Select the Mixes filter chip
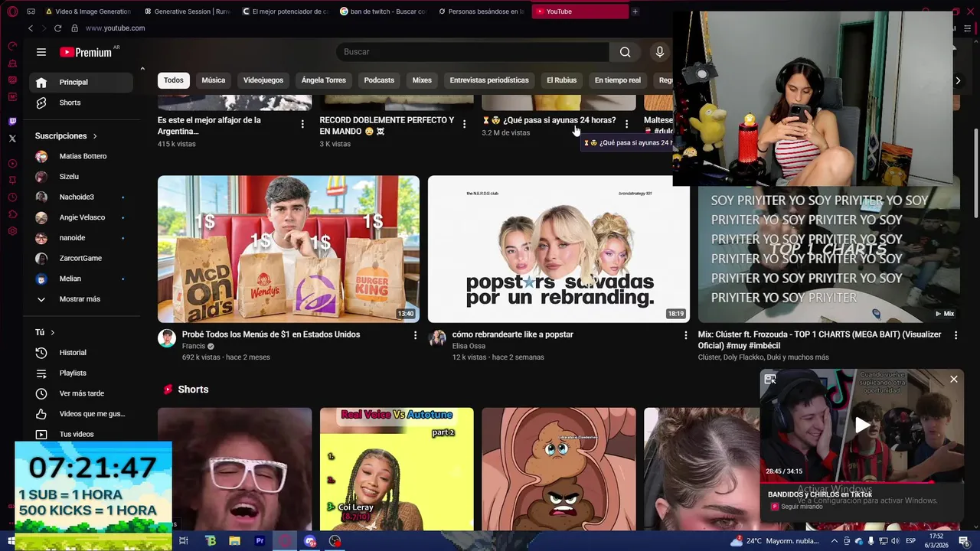980x551 pixels. [x=422, y=80]
